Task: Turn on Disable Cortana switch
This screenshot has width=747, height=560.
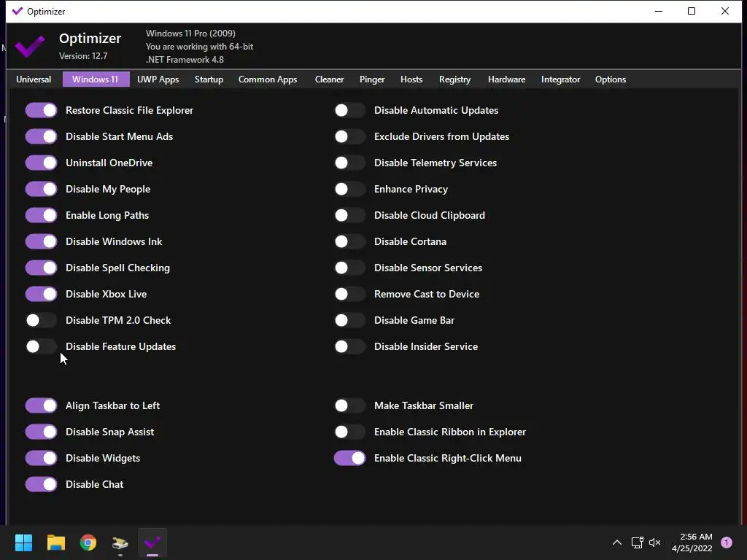Action: pos(349,241)
